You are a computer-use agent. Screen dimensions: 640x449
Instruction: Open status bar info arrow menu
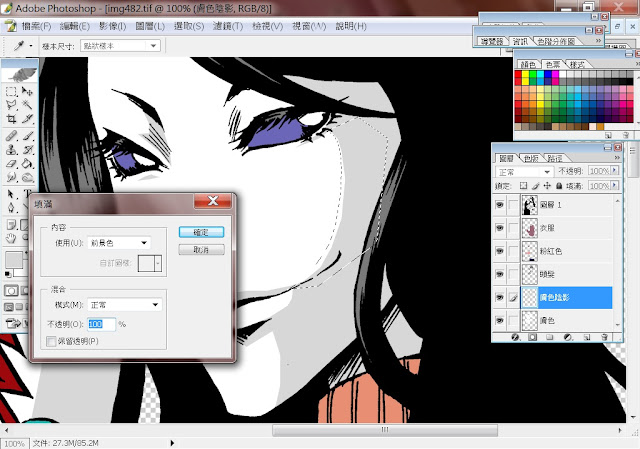pos(172,443)
